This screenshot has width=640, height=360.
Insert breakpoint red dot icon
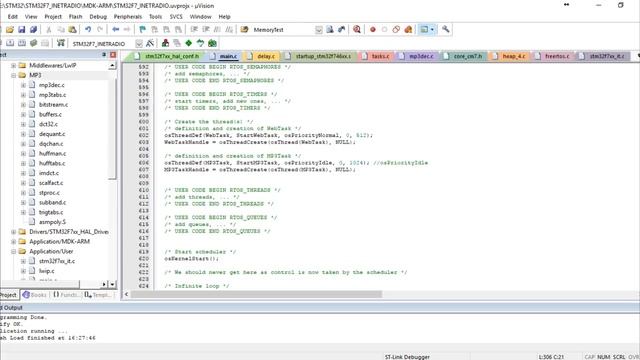coord(372,29)
